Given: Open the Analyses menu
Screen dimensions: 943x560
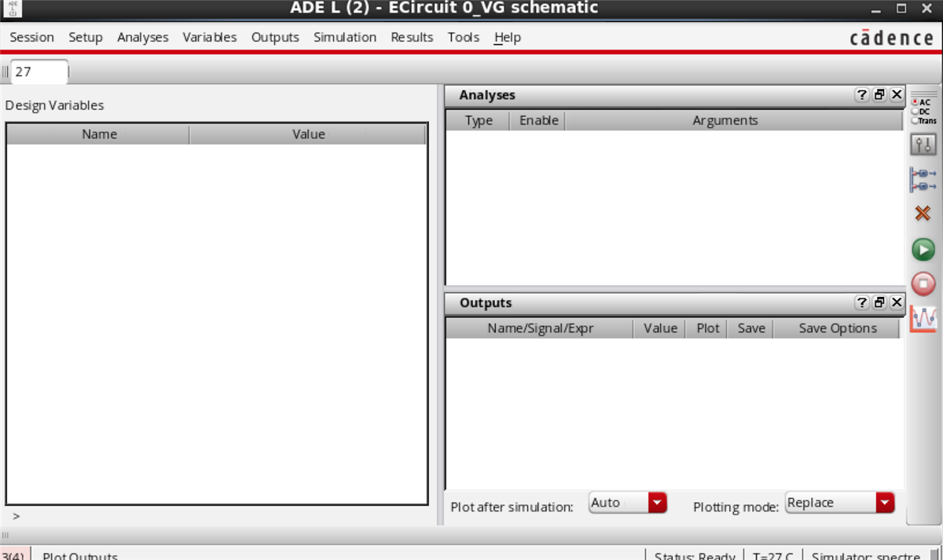Looking at the screenshot, I should coord(143,37).
